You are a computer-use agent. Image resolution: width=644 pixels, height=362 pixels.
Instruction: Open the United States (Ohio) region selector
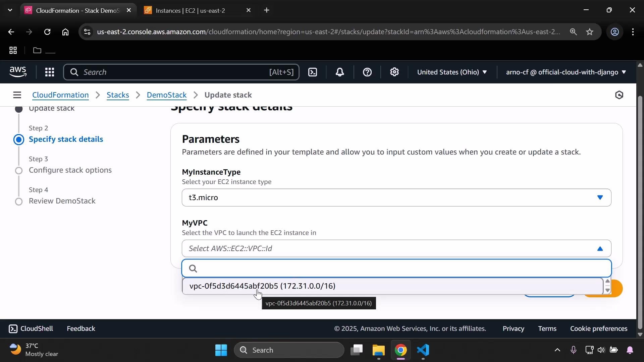(x=452, y=72)
